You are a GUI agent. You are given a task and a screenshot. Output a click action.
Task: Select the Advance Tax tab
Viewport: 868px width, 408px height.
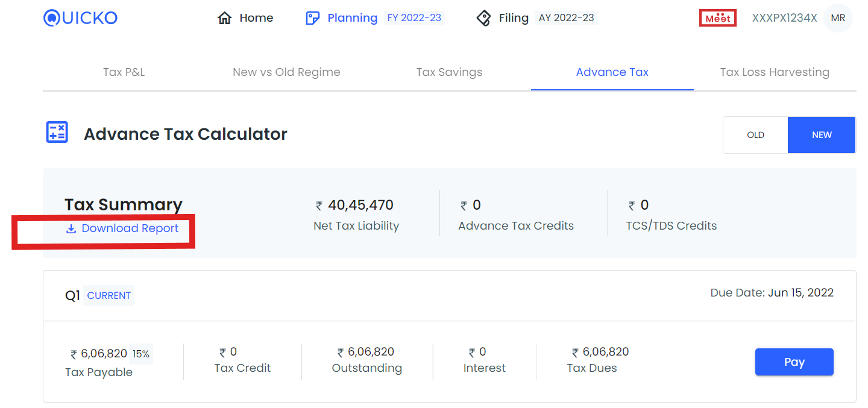point(612,72)
